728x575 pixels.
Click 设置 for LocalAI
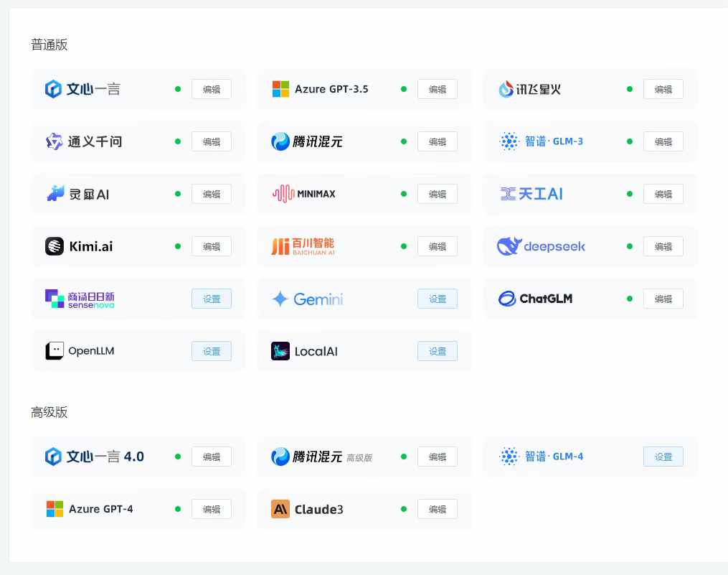438,352
